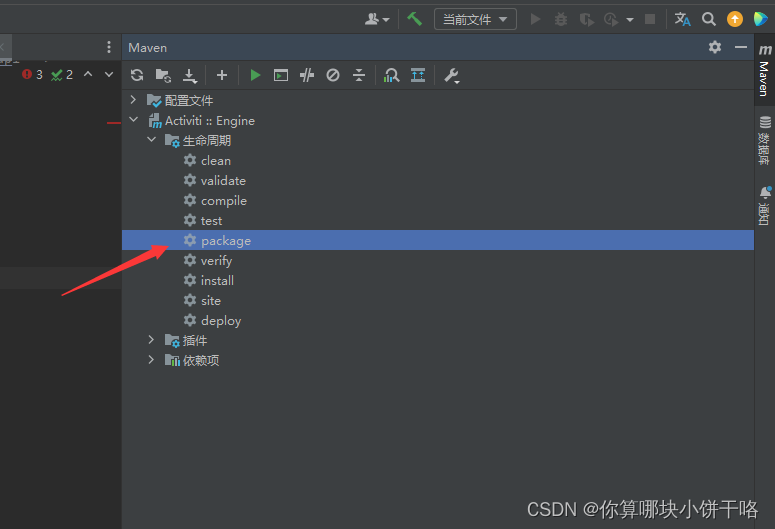Screen dimensions: 775x529
Task: Open the profiler dropdown arrow
Action: pyautogui.click(x=630, y=20)
